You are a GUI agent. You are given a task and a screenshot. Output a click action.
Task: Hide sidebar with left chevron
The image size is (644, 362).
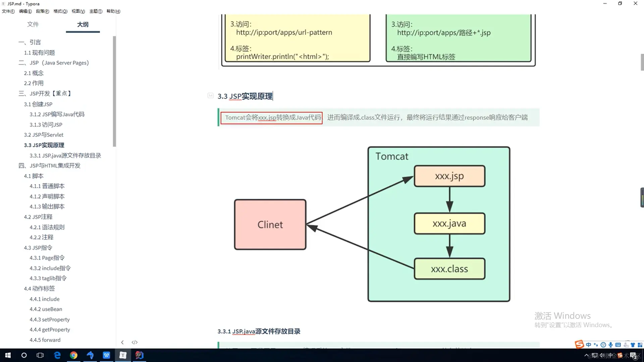pos(122,342)
